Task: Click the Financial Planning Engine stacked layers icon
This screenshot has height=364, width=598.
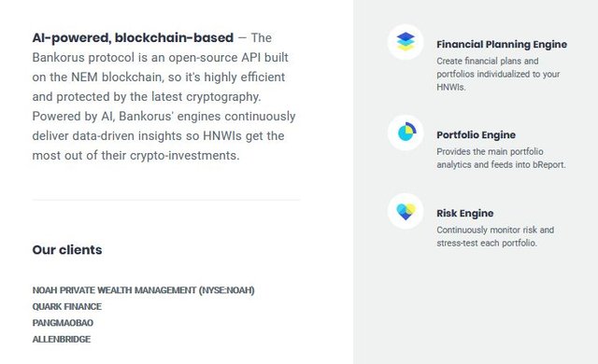Action: click(x=406, y=42)
